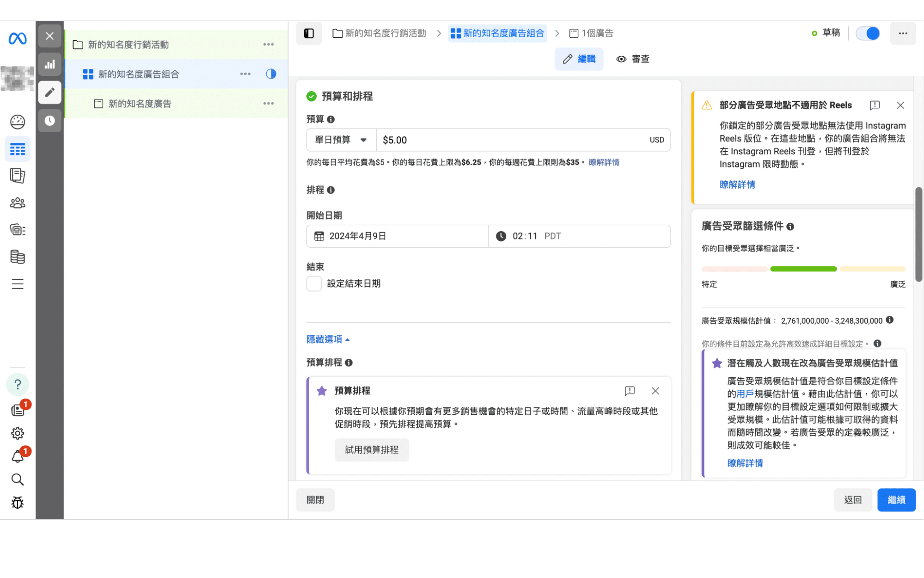Open the Ads Reporting bar chart icon

point(49,64)
